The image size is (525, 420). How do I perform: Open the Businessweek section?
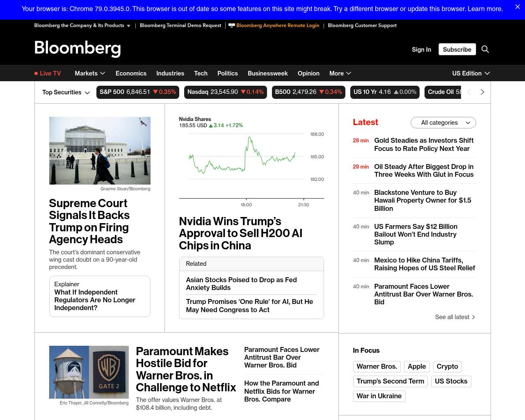(x=267, y=73)
